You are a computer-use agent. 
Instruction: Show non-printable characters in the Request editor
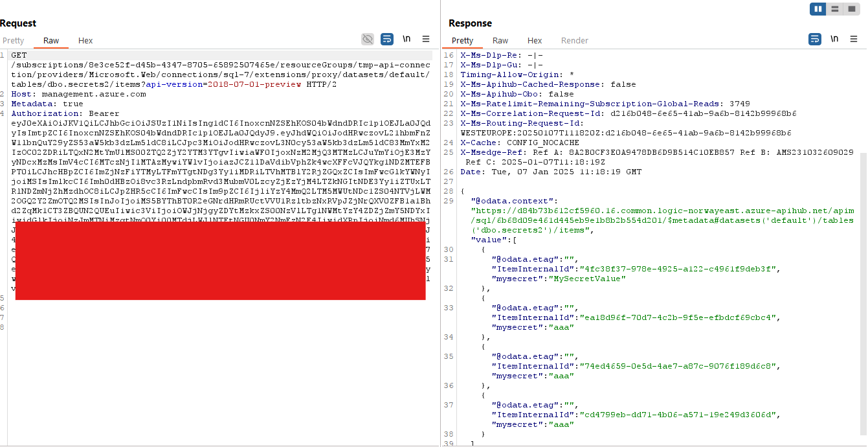pos(368,39)
